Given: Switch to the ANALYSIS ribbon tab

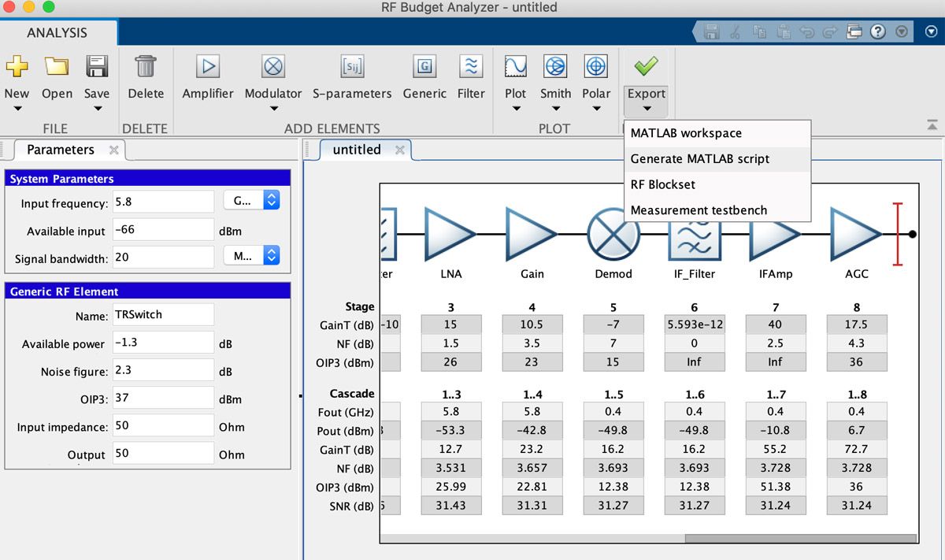Looking at the screenshot, I should 57,32.
